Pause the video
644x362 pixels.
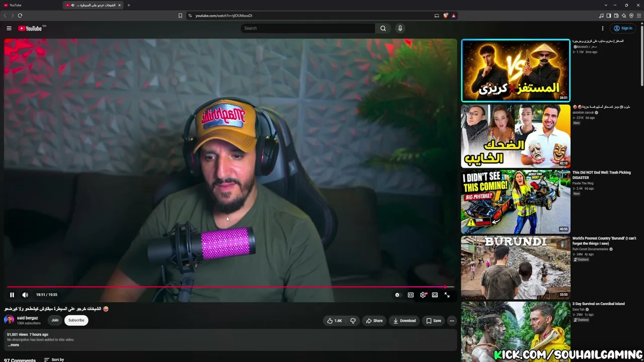(12, 295)
